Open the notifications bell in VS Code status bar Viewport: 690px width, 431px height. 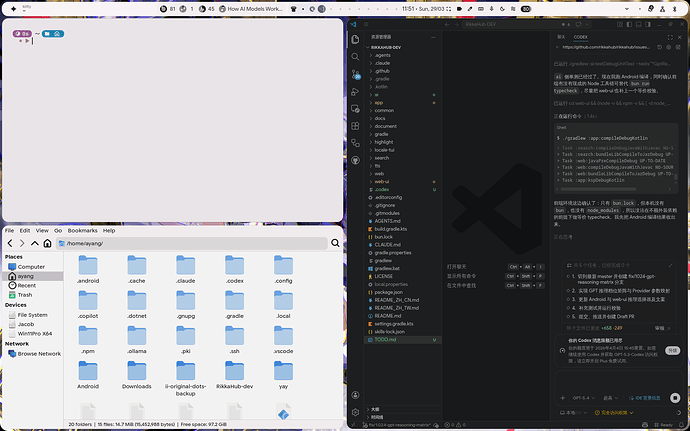pyautogui.click(x=681, y=425)
